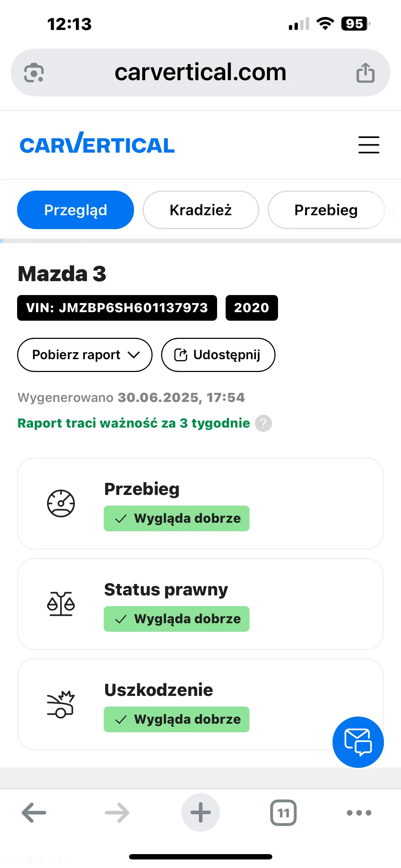Open the chat support bubble
Screen dimensions: 401x868
click(358, 742)
